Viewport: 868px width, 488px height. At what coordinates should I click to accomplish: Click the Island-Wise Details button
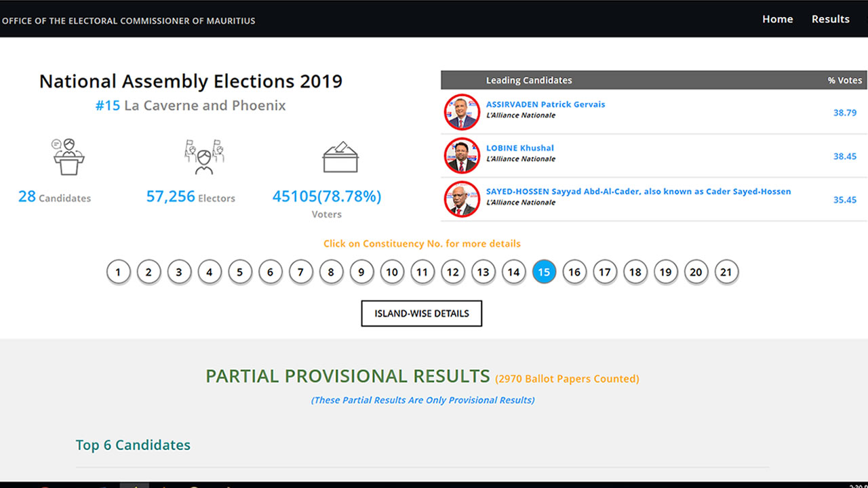(421, 313)
